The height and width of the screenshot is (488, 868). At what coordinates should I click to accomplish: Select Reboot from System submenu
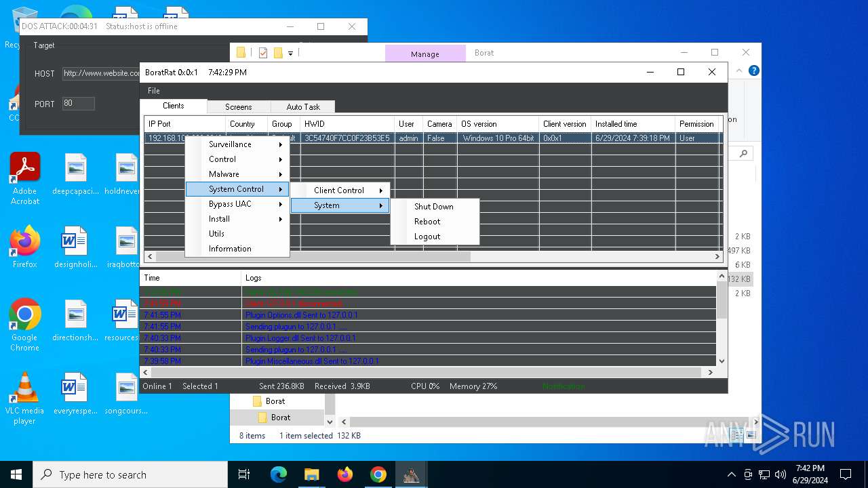435,222
